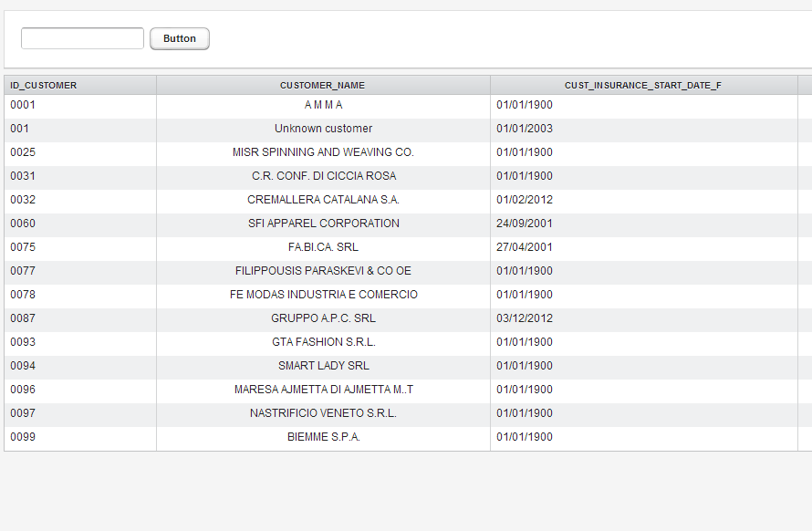
Task: Select the FA.BI.CA. SRL row
Action: 323,247
